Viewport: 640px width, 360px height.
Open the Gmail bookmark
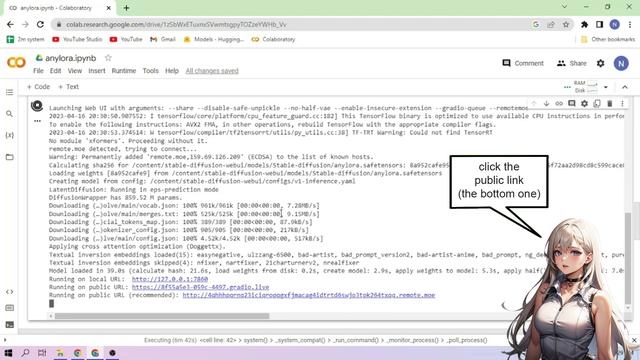pyautogui.click(x=163, y=39)
